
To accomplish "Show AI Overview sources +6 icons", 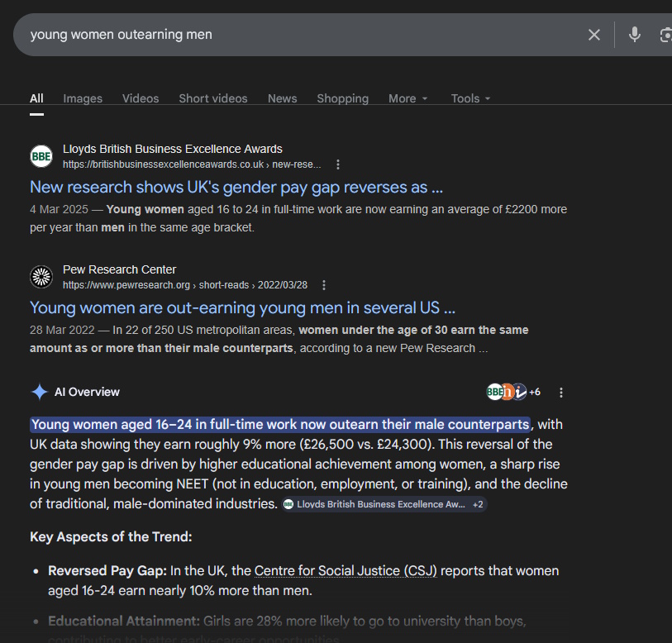I will click(x=513, y=392).
